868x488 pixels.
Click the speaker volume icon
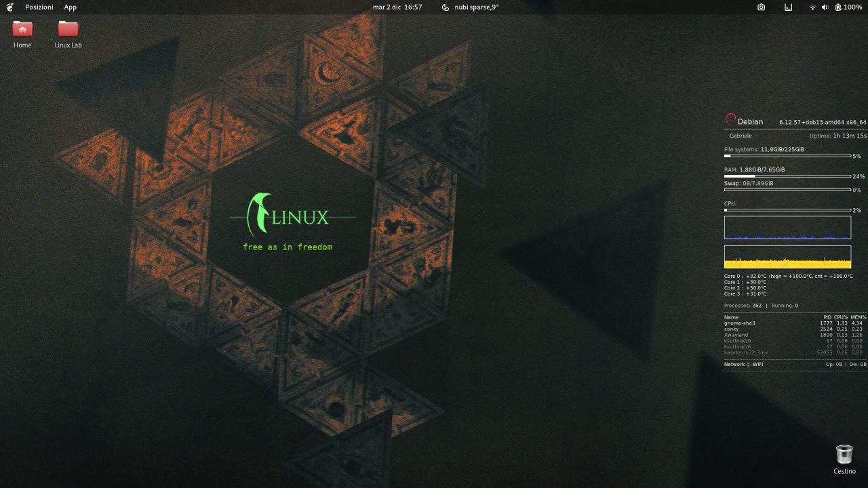tap(825, 7)
